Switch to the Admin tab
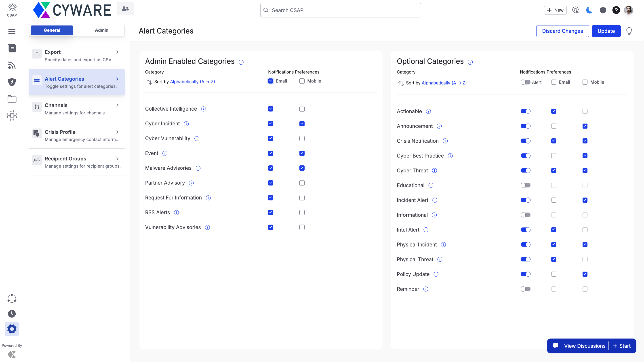 [101, 30]
